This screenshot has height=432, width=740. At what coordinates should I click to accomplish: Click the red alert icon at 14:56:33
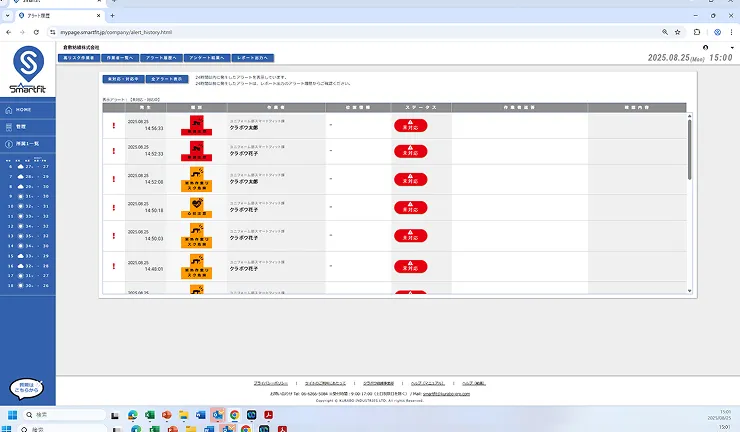(197, 125)
